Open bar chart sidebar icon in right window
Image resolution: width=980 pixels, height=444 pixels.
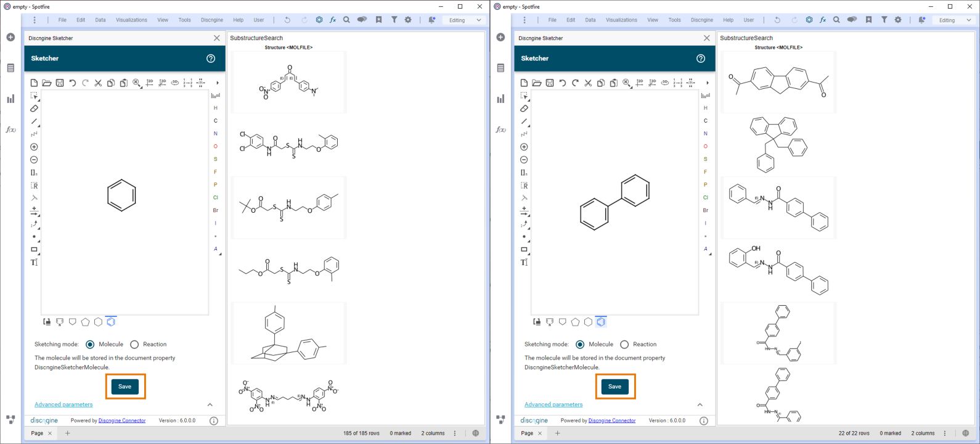tap(500, 99)
